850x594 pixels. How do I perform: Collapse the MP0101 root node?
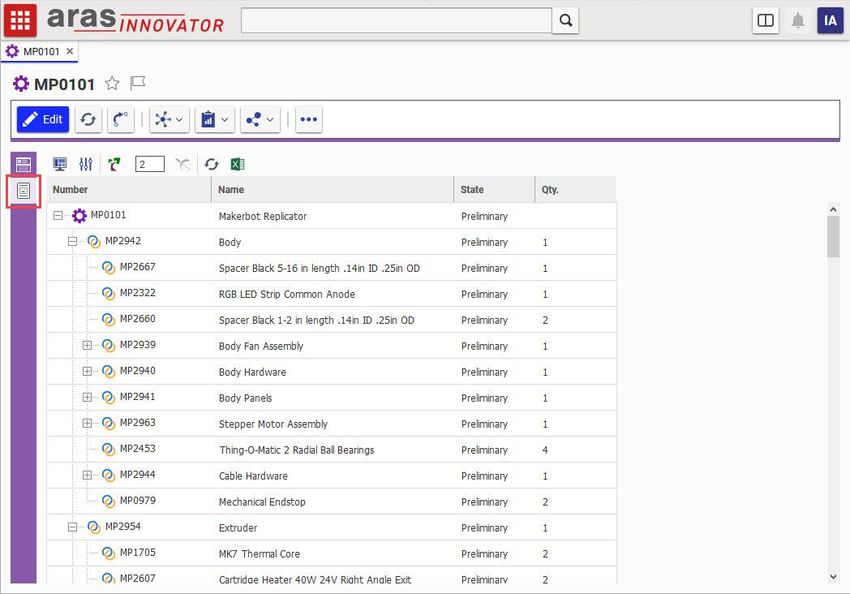58,216
